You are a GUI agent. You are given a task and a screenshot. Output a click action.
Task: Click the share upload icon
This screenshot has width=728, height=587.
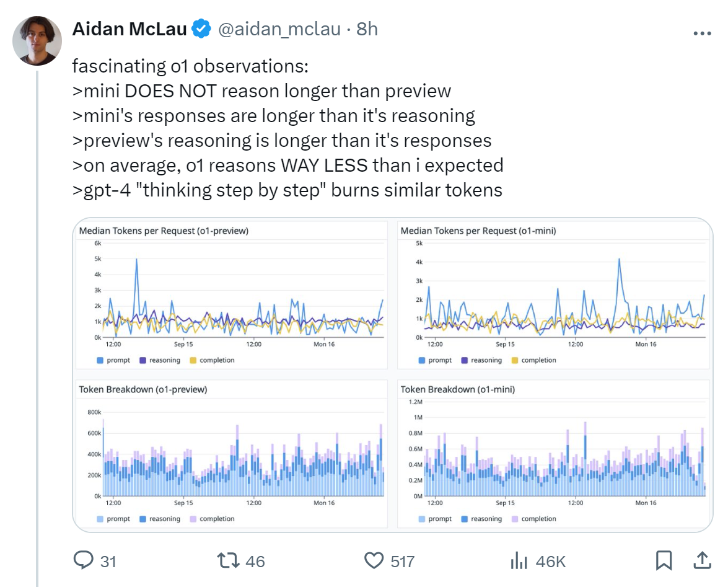point(701,561)
